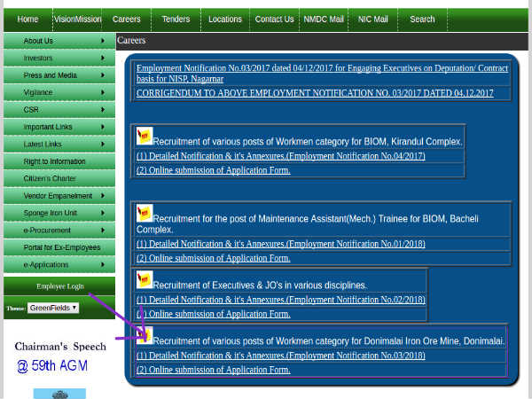Expand the e-Applications submenu arrow

(x=103, y=264)
